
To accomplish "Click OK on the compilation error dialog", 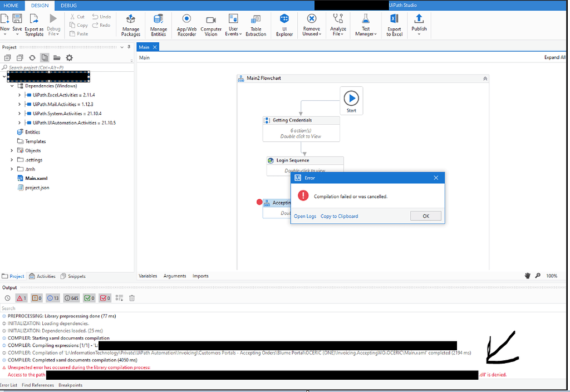I will (x=425, y=215).
